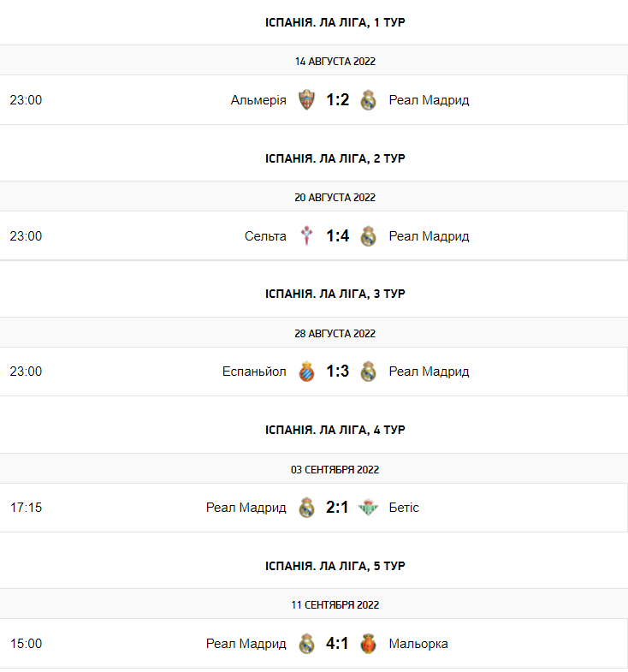The image size is (628, 672).
Task: Select the Бетіс team name
Action: click(404, 508)
